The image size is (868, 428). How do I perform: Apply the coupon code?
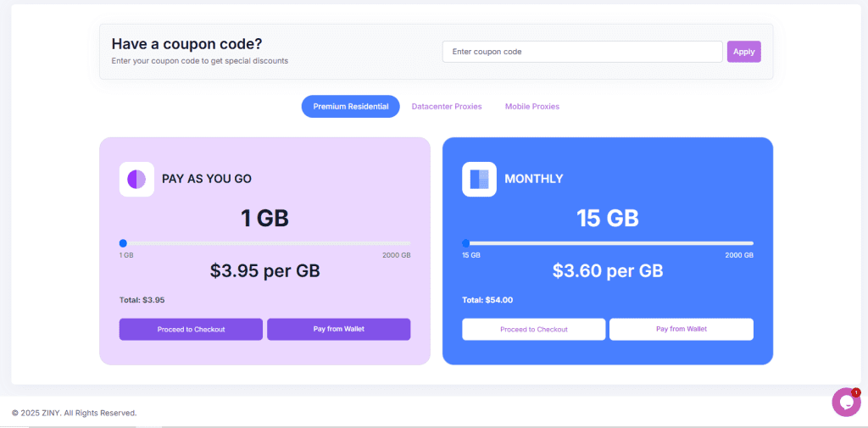click(x=744, y=52)
